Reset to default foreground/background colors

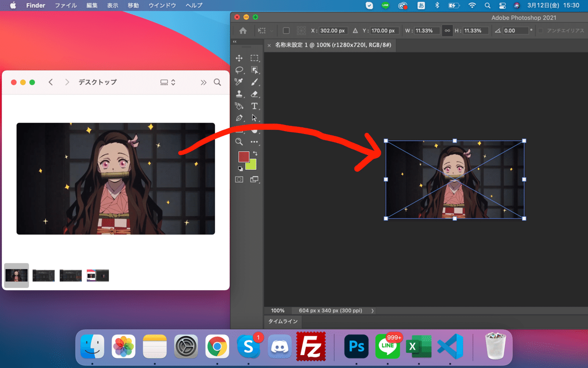point(240,168)
